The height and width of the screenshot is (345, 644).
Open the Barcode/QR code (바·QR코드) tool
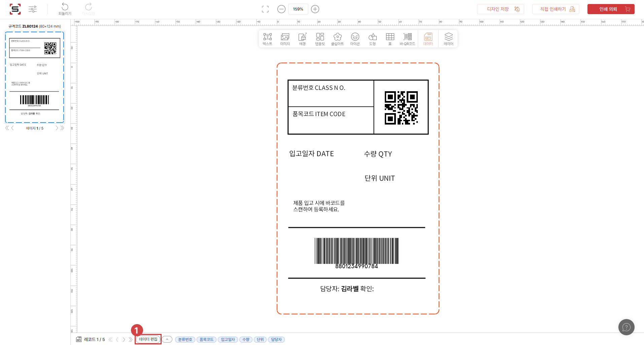407,39
